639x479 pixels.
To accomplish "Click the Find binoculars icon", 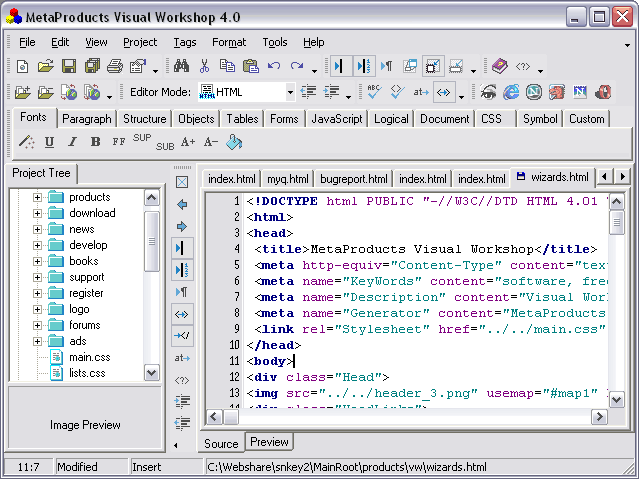I will (x=182, y=67).
